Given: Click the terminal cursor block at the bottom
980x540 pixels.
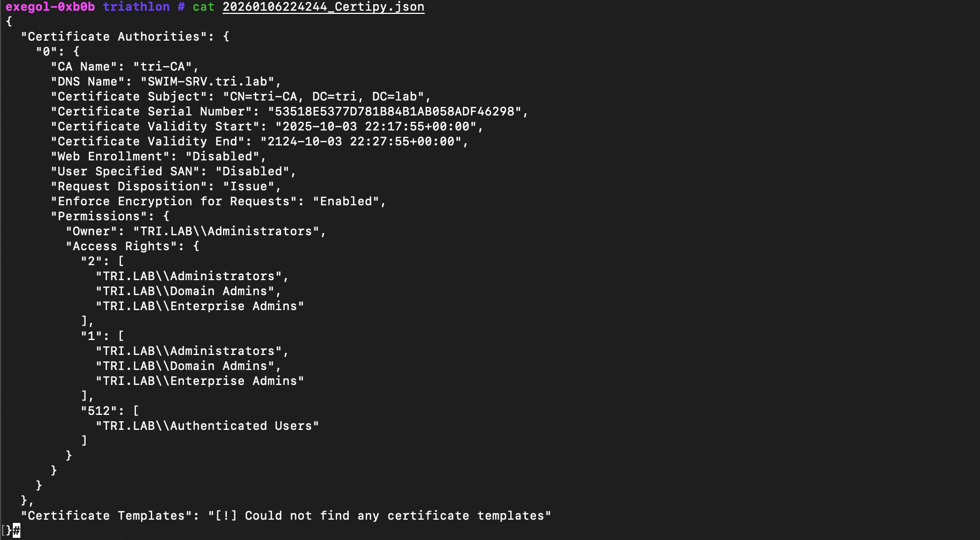Looking at the screenshot, I should point(17,530).
